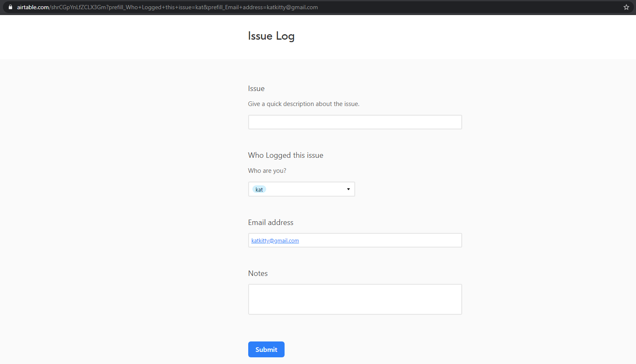Image resolution: width=636 pixels, height=364 pixels.
Task: Focus the Notes text area
Action: tap(355, 299)
